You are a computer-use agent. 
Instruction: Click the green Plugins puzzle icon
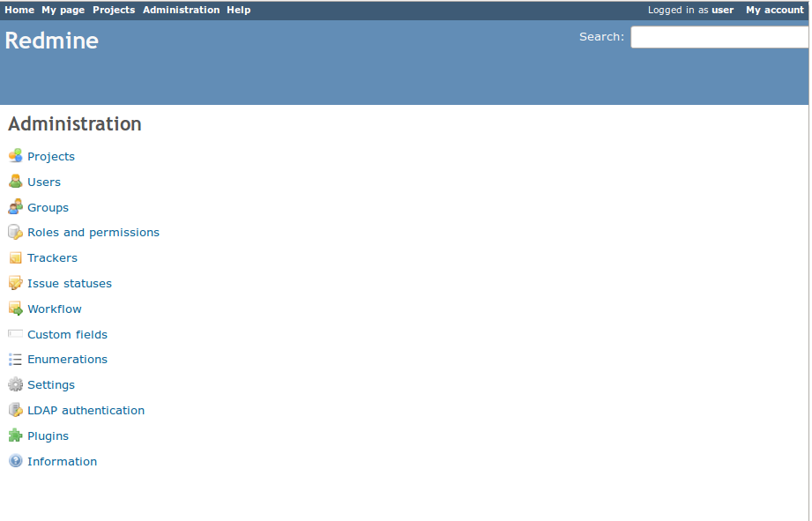(x=15, y=435)
